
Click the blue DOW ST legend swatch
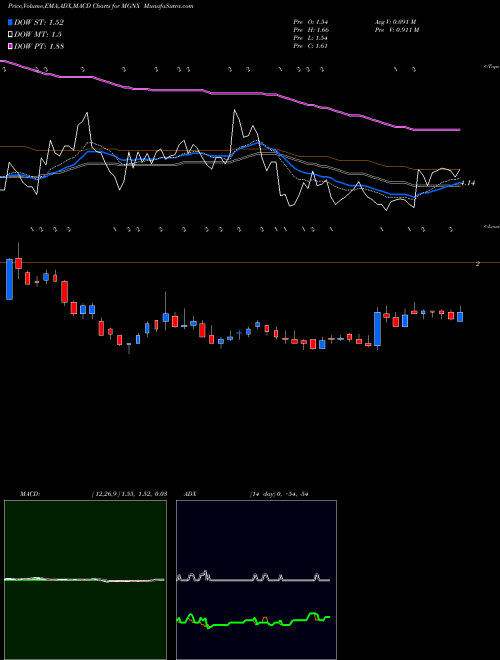10,22
